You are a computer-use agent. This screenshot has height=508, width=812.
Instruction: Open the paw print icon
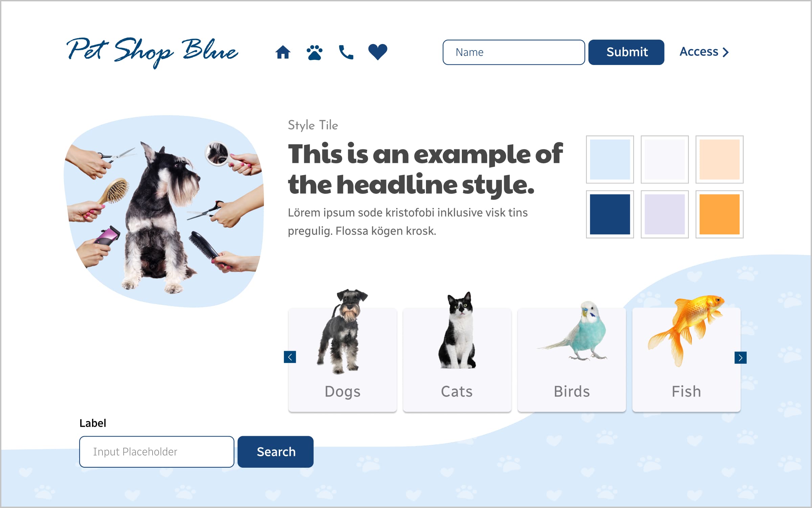(x=314, y=52)
